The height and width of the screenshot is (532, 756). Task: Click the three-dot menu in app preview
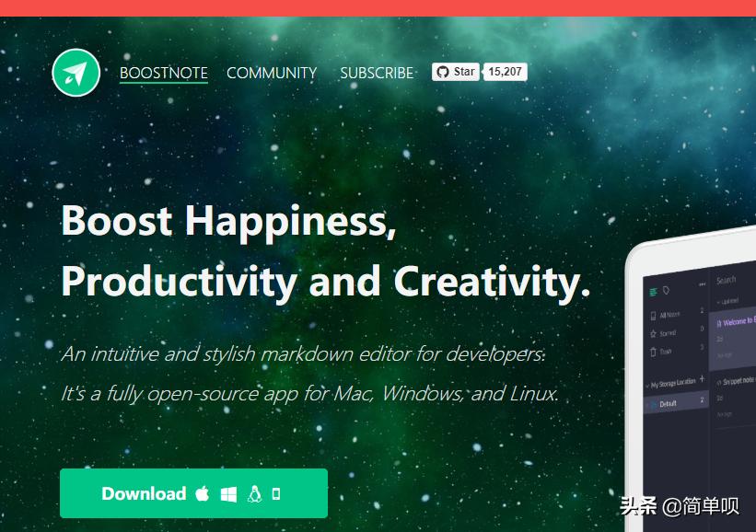click(702, 284)
